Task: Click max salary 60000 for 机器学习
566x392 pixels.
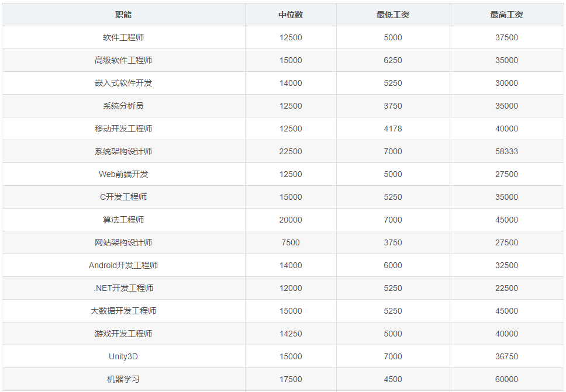Action: 506,379
